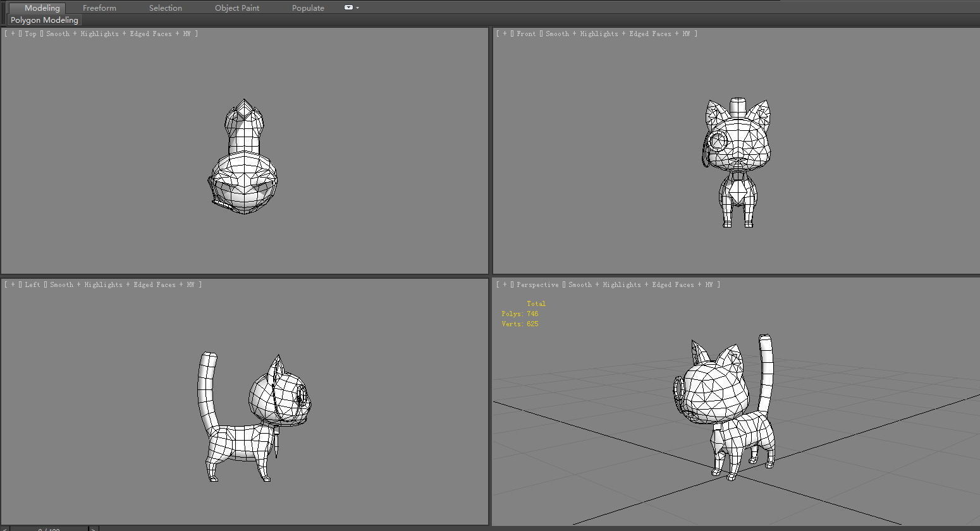Screen dimensions: 980x531
Task: Open the Top view label menu
Action: pos(30,34)
